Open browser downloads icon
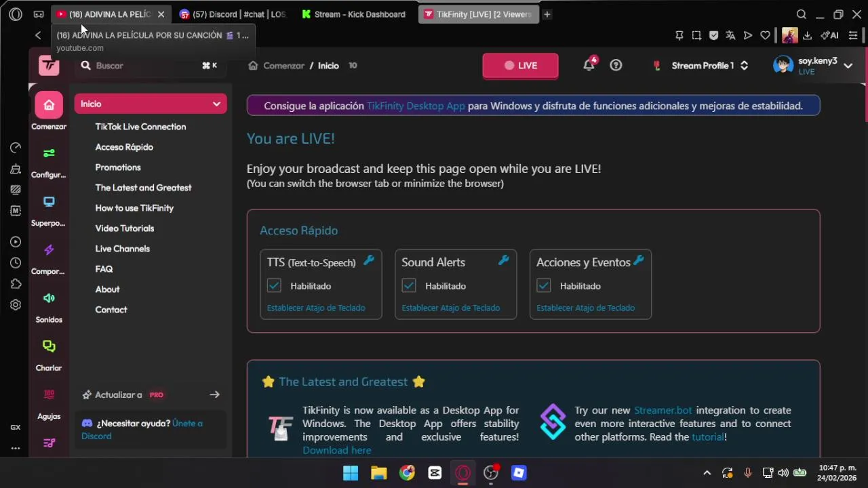This screenshot has width=868, height=488. pyautogui.click(x=807, y=35)
